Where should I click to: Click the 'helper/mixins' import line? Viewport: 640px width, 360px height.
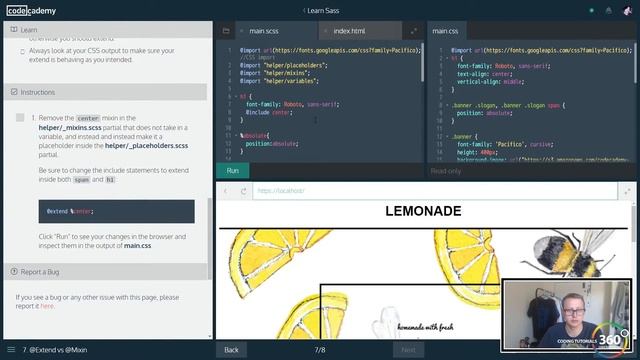click(x=275, y=73)
